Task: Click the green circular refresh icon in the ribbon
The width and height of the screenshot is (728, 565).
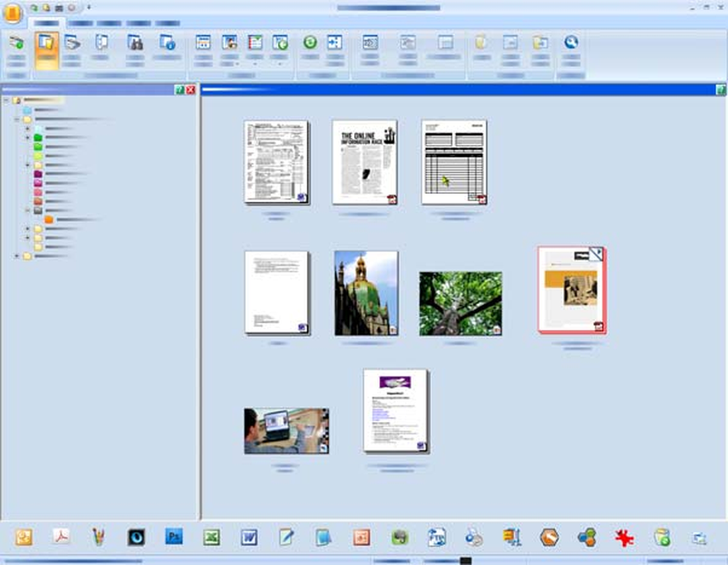Action: pos(310,42)
